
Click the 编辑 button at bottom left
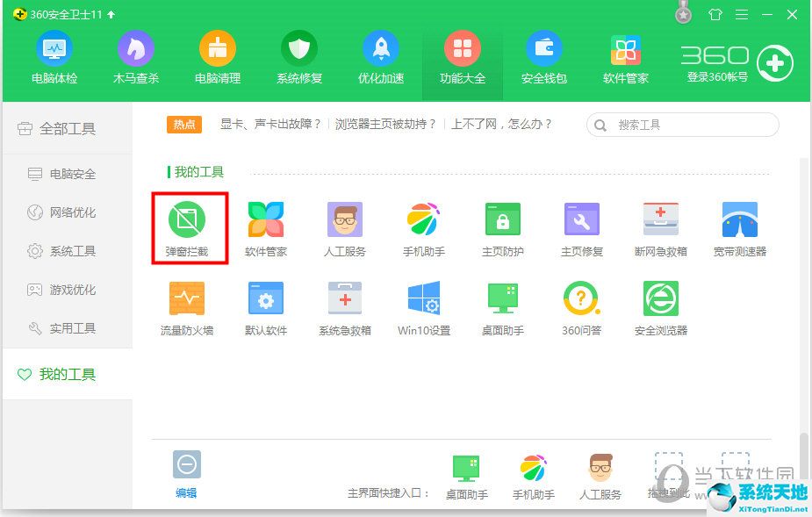[186, 474]
